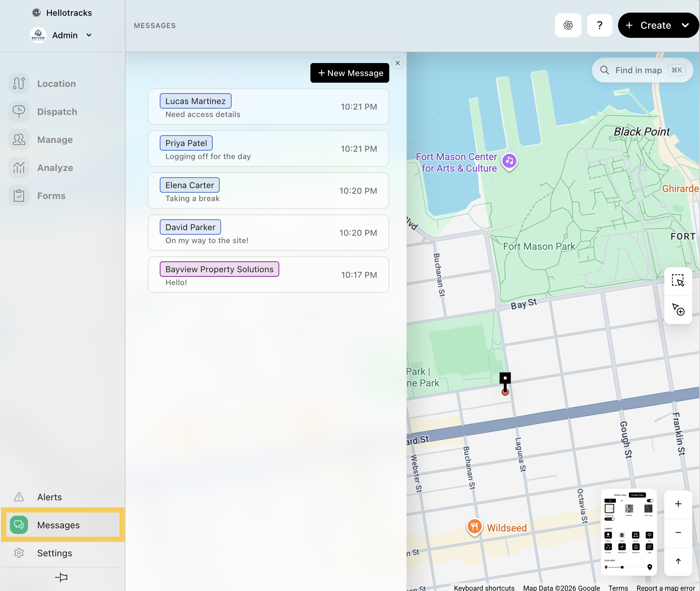Toggle the Traffic layer in Layers
Image resolution: width=700 pixels, height=591 pixels.
pyautogui.click(x=622, y=535)
